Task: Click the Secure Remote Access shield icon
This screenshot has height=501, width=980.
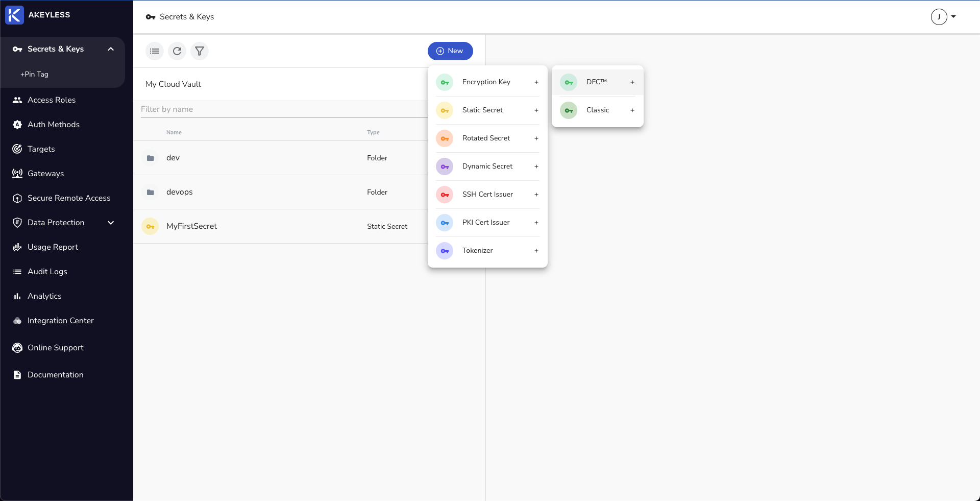Action: 17,198
